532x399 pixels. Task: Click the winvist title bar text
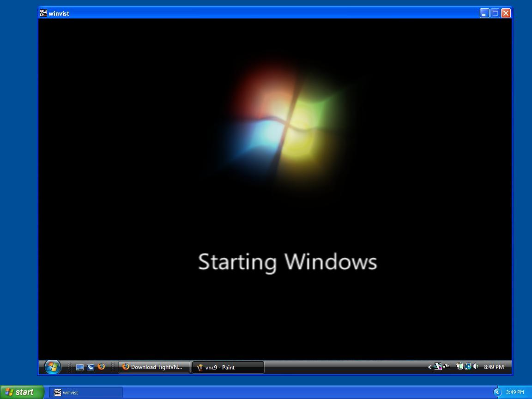(59, 13)
